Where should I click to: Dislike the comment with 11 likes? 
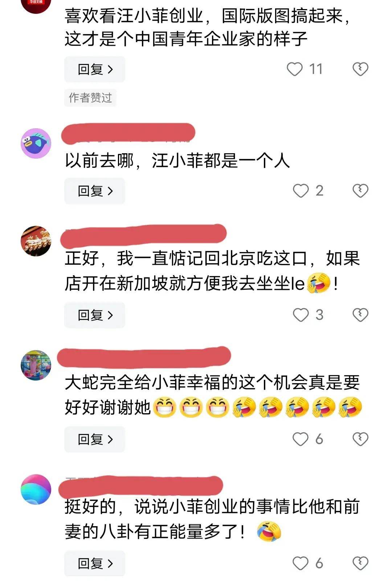pyautogui.click(x=360, y=69)
